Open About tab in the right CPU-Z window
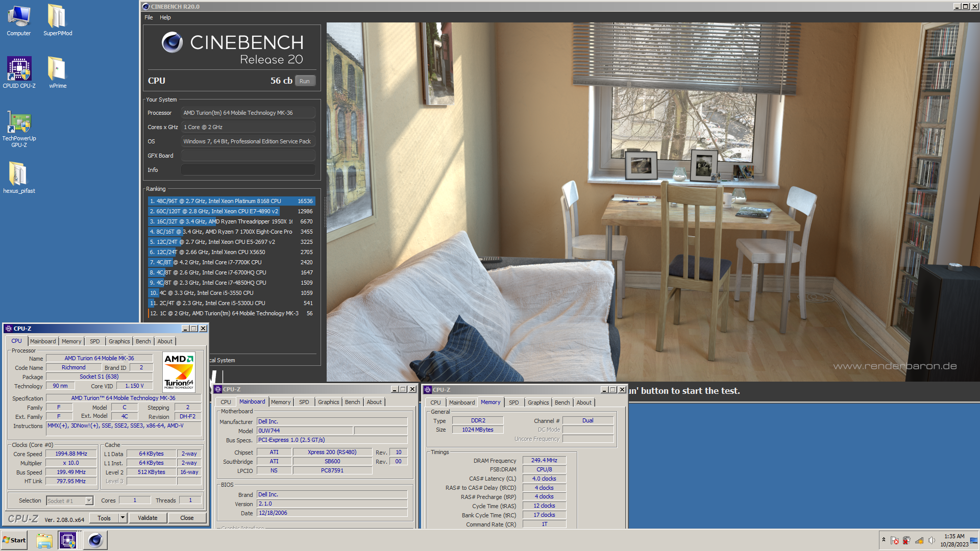 point(584,403)
